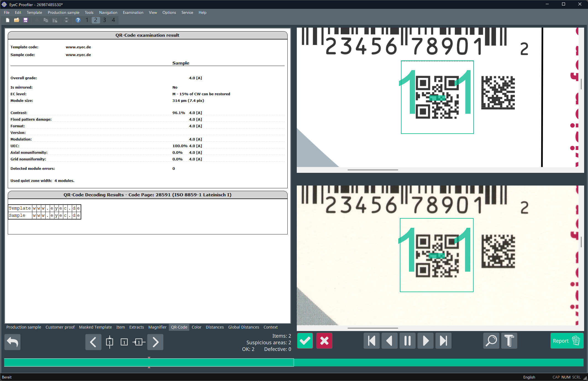Open the Service menu
Image resolution: width=588 pixels, height=381 pixels.
click(187, 12)
